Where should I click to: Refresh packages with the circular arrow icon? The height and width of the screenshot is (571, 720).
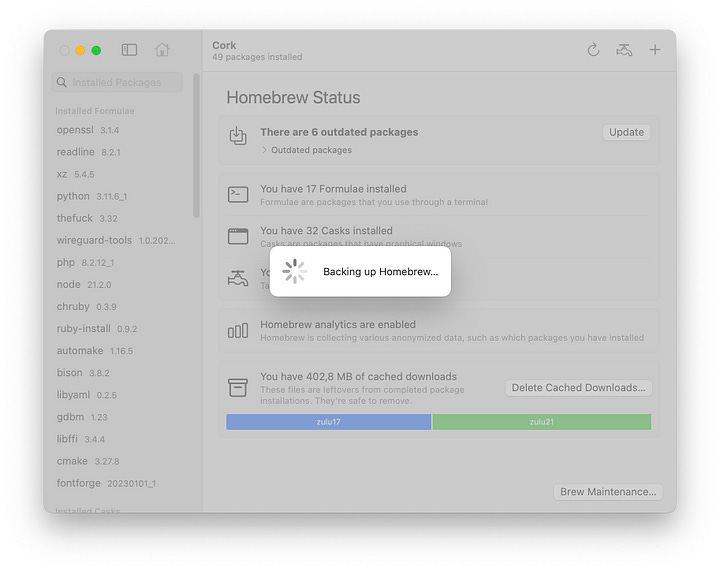pos(593,50)
